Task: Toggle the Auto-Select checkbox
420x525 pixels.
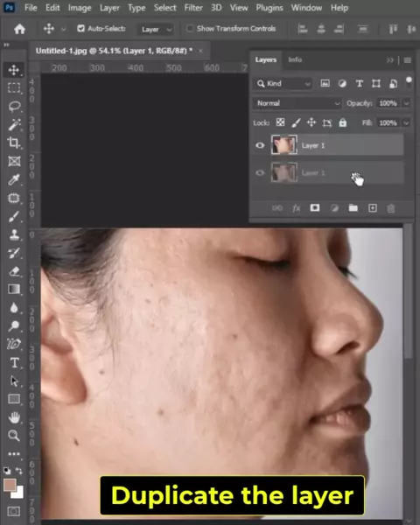Action: coord(80,29)
